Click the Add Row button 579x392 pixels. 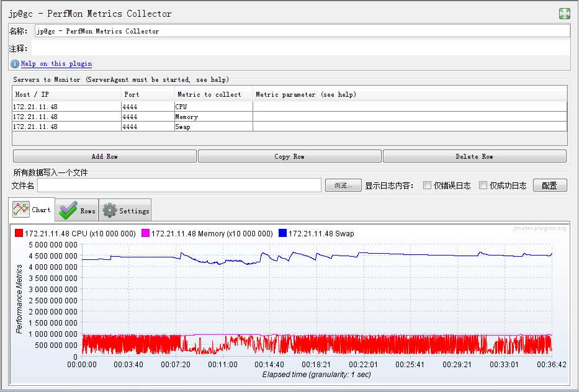point(104,156)
